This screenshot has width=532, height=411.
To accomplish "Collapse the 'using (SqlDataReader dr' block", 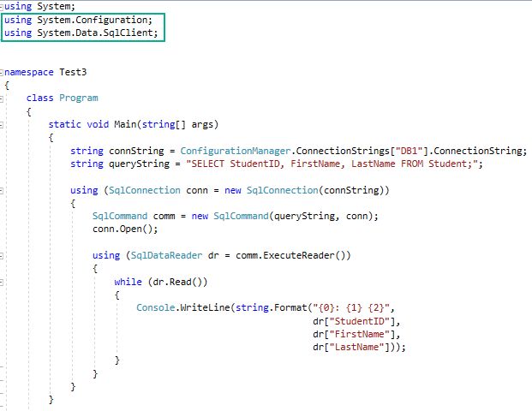I will click(x=2, y=256).
